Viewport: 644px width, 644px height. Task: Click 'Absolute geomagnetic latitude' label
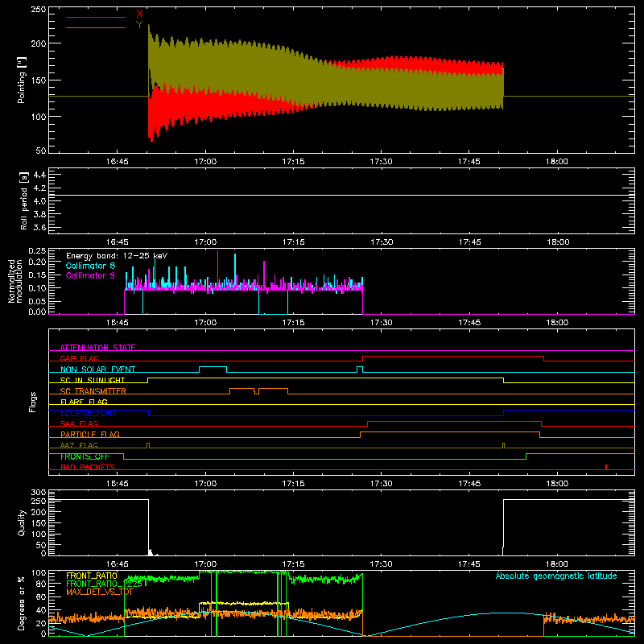point(556,576)
